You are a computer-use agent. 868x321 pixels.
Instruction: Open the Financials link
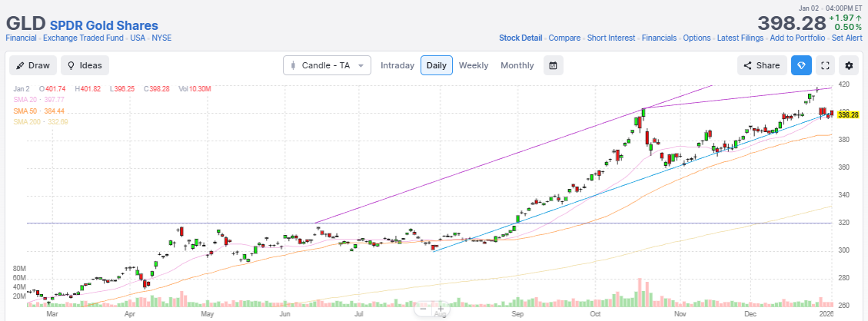660,38
